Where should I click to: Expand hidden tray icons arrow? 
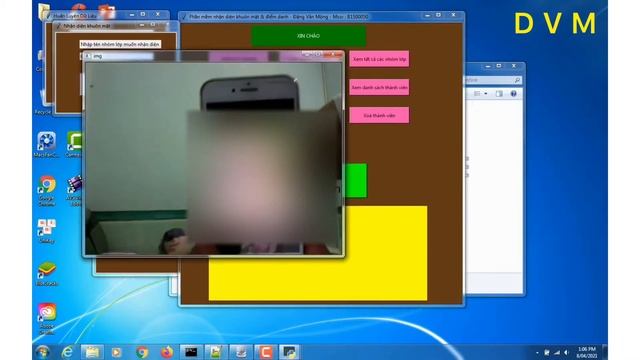click(x=537, y=352)
